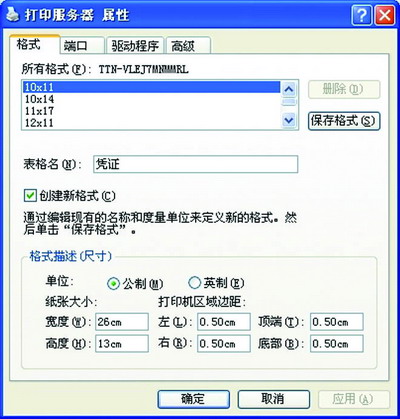Click the 确定 button

[x=193, y=399]
